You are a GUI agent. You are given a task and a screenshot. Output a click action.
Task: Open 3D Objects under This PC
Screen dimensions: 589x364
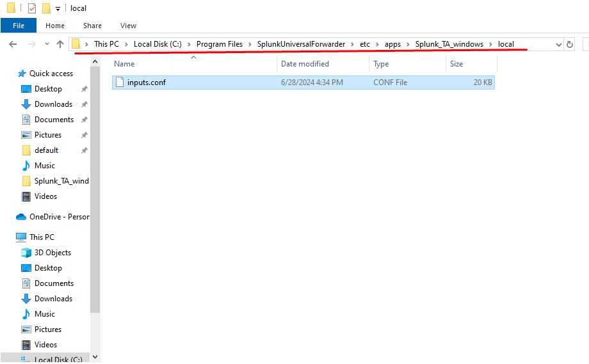tap(52, 253)
